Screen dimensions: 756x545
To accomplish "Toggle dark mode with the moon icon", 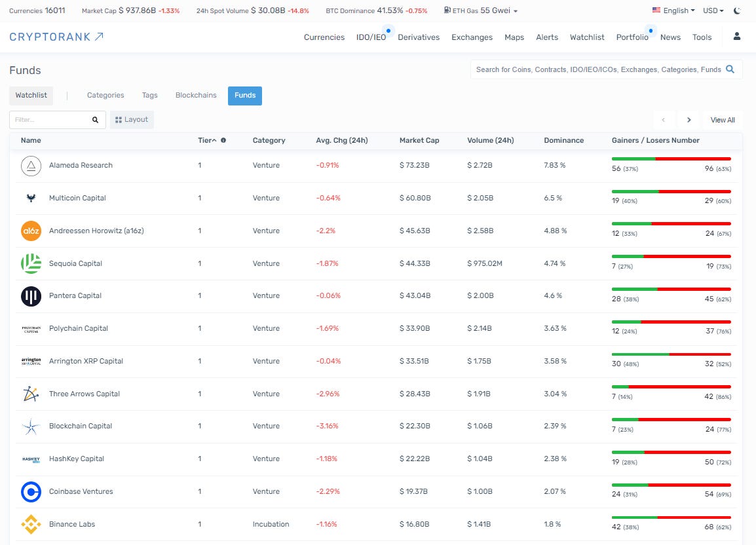I will pyautogui.click(x=738, y=10).
